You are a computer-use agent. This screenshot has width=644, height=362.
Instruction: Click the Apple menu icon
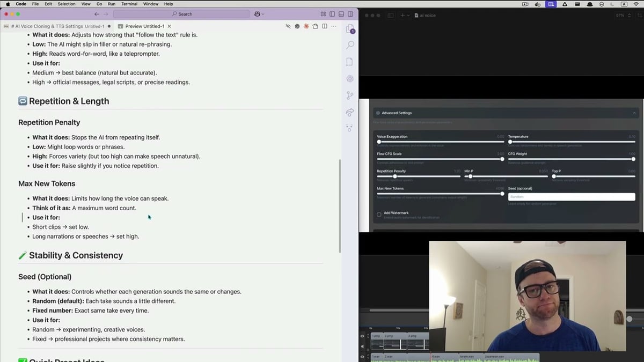coord(8,4)
